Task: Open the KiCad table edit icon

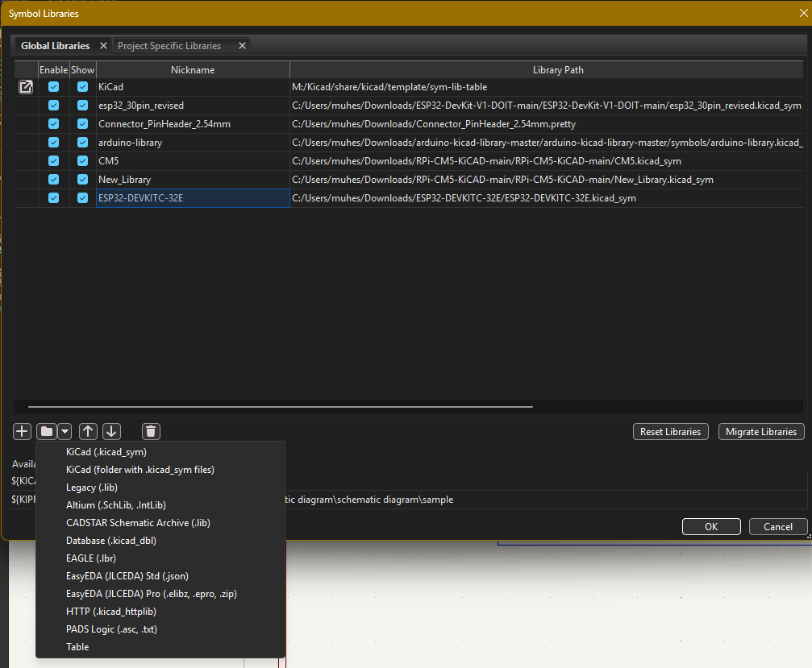Action: coord(26,87)
